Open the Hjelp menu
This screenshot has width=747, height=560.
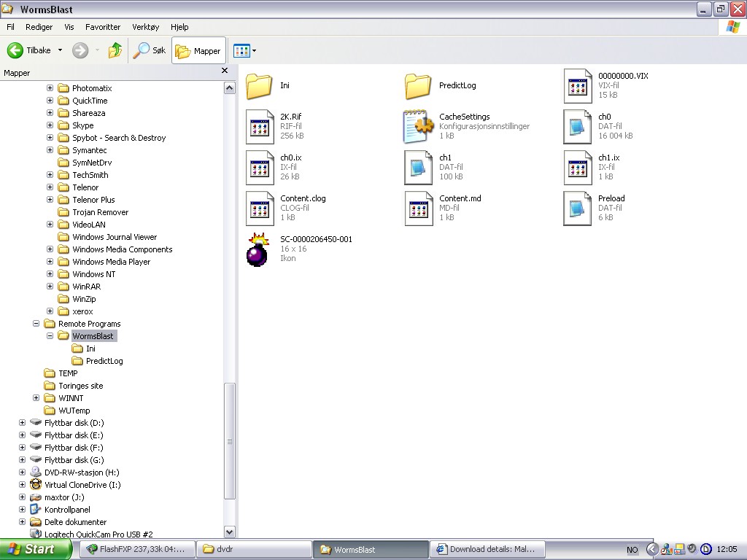[x=179, y=27]
